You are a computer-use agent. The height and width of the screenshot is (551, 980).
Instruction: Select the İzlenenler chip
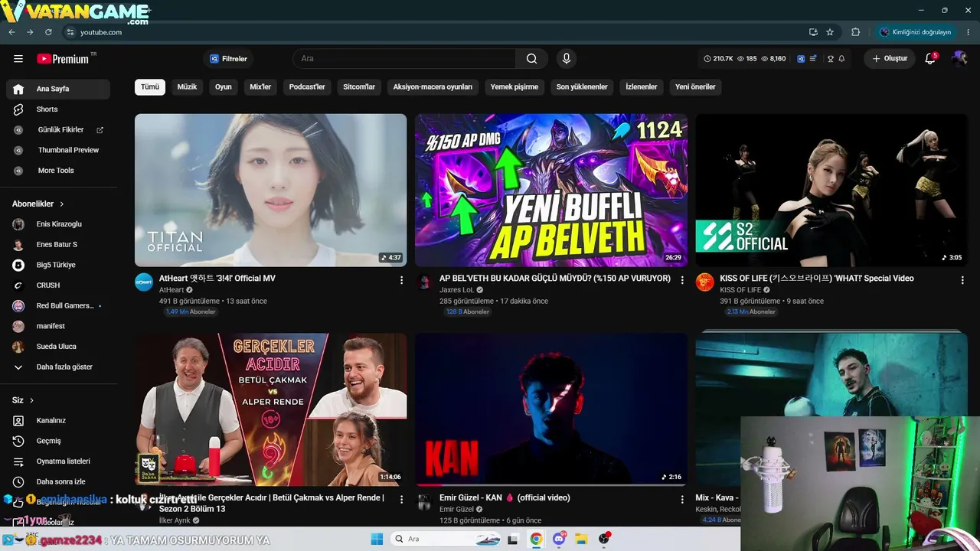point(642,87)
